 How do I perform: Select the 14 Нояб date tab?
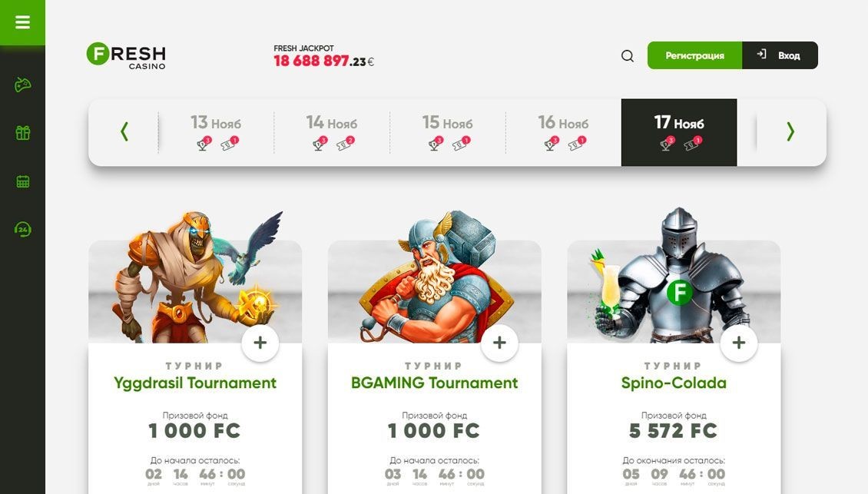point(332,132)
